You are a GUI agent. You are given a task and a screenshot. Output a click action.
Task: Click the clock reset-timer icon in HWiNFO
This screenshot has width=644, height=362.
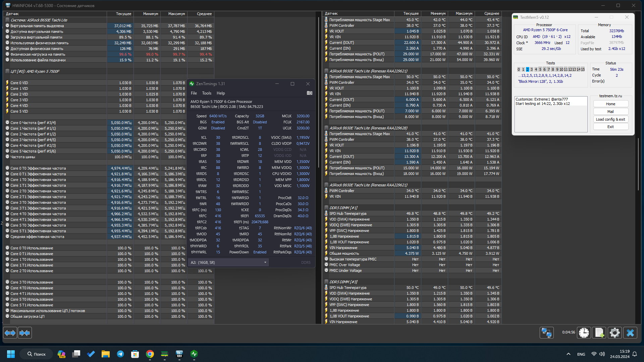click(x=584, y=333)
